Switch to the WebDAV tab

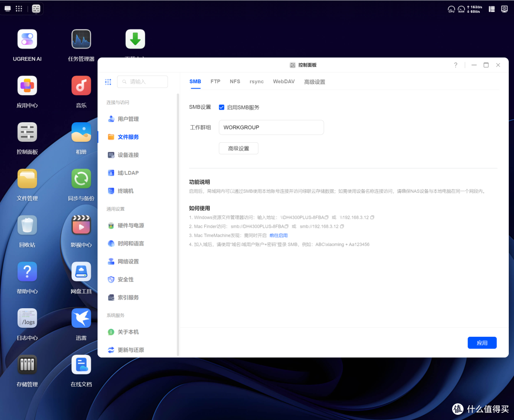coord(284,82)
